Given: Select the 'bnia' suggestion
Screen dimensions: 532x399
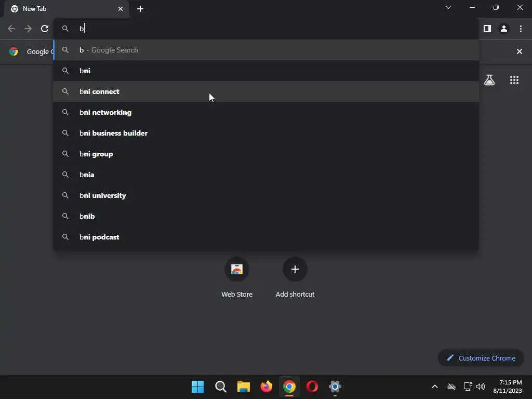Looking at the screenshot, I should [266, 175].
